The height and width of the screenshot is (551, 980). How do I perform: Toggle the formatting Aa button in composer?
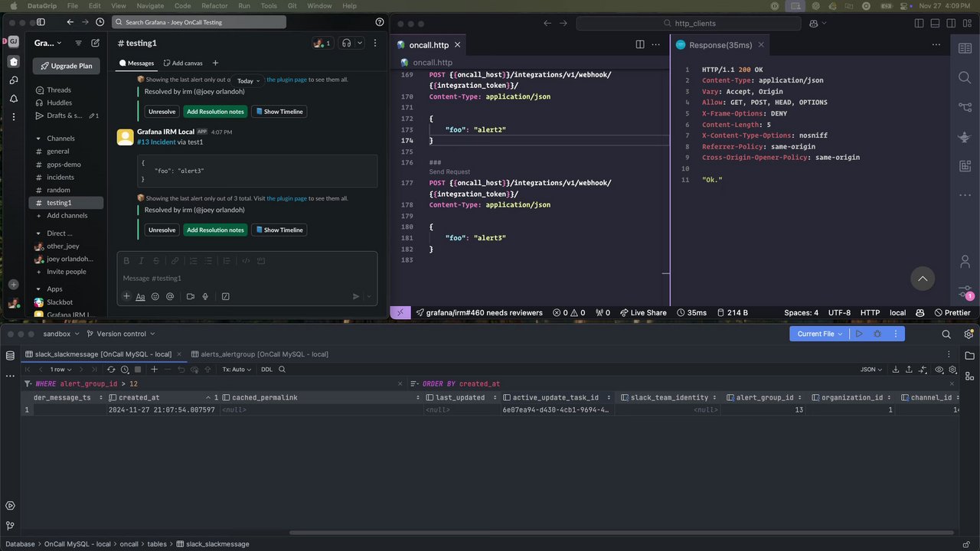coord(140,296)
